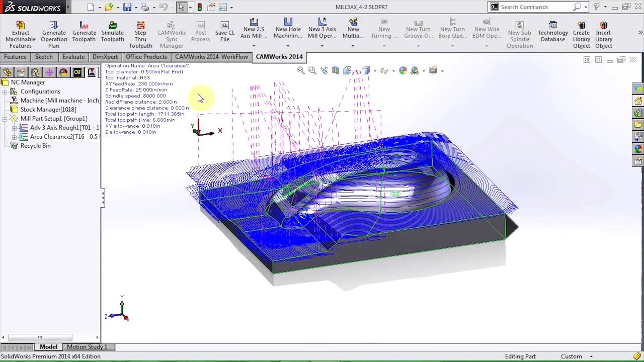644x362 pixels.
Task: Run Generate Operation Plan
Action: pyautogui.click(x=54, y=35)
